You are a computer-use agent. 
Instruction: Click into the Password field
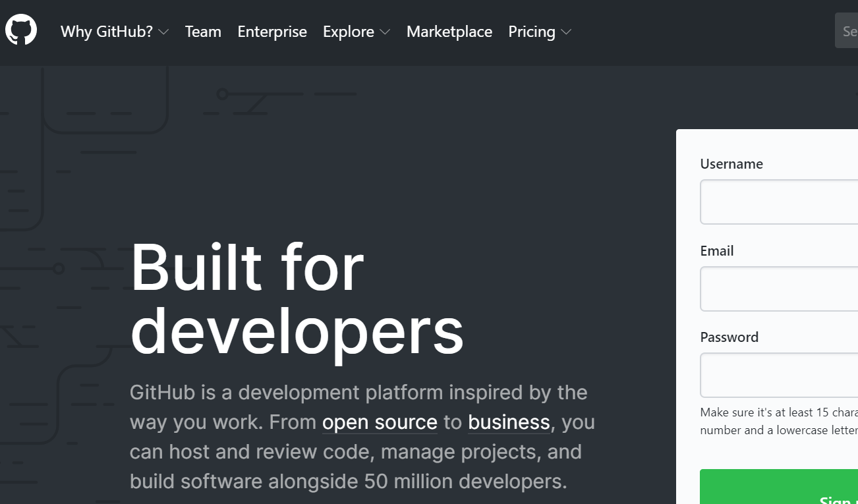pos(779,375)
